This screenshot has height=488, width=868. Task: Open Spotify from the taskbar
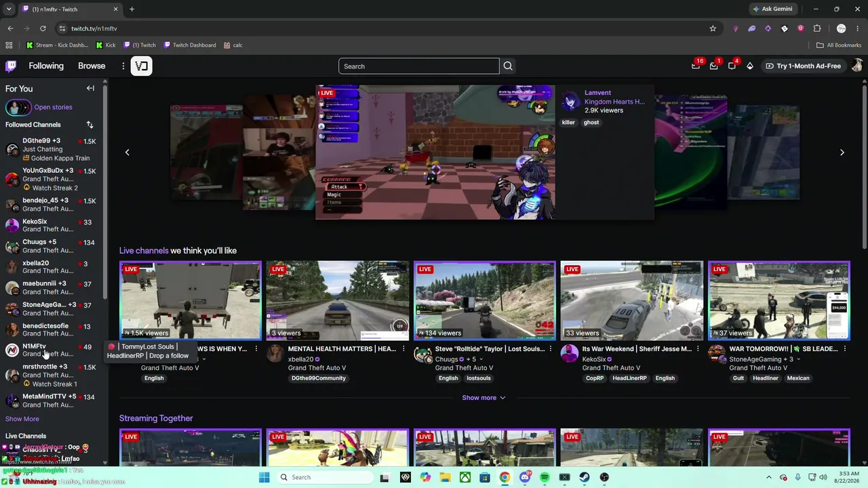pos(545,477)
